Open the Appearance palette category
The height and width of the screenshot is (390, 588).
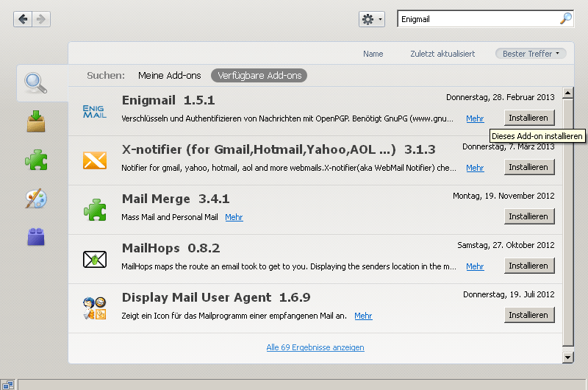pyautogui.click(x=36, y=199)
